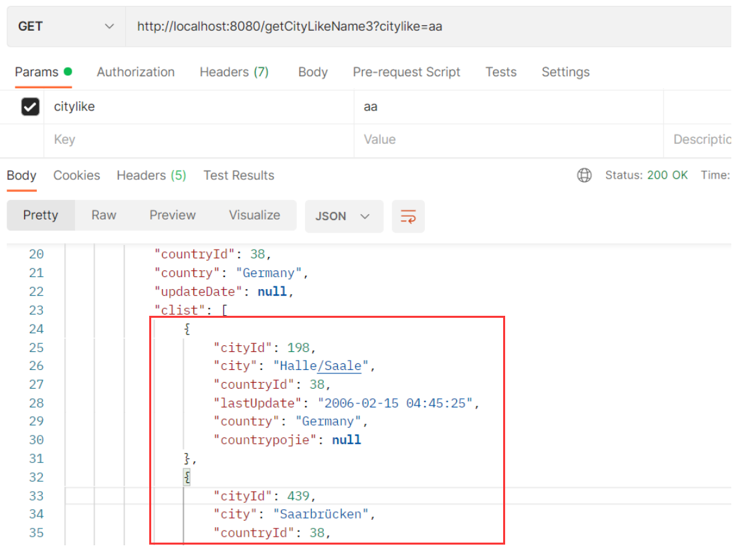Open the JSON format dropdown
746x560 pixels.
(343, 216)
